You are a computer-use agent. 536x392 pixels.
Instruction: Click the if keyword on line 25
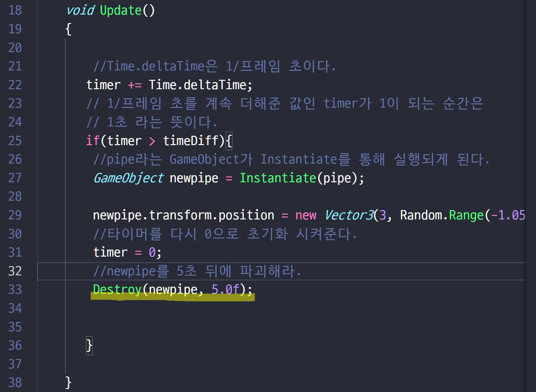click(92, 141)
